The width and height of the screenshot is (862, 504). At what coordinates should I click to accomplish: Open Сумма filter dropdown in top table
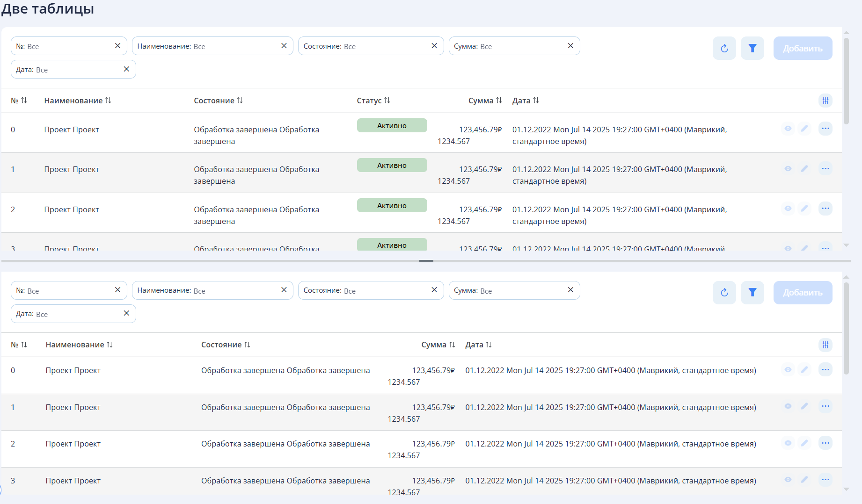pyautogui.click(x=514, y=46)
